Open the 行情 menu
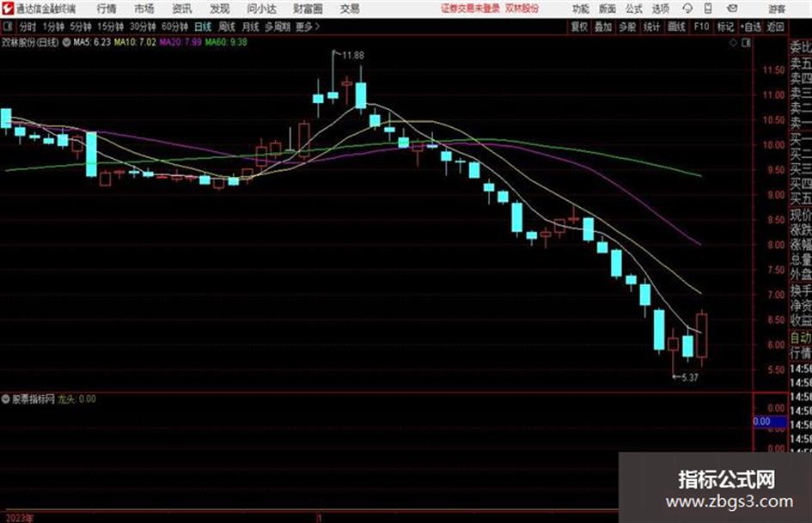 pos(107,9)
